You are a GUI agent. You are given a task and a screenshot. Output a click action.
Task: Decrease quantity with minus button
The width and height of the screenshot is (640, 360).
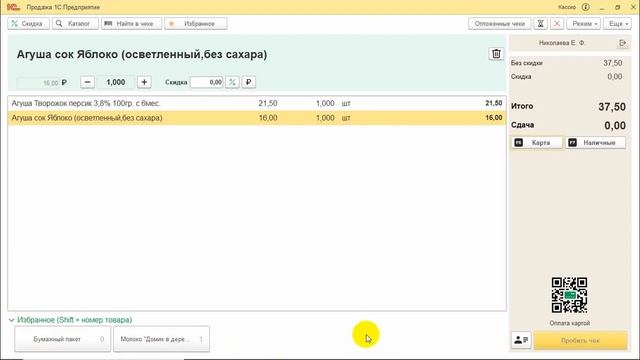pyautogui.click(x=87, y=82)
